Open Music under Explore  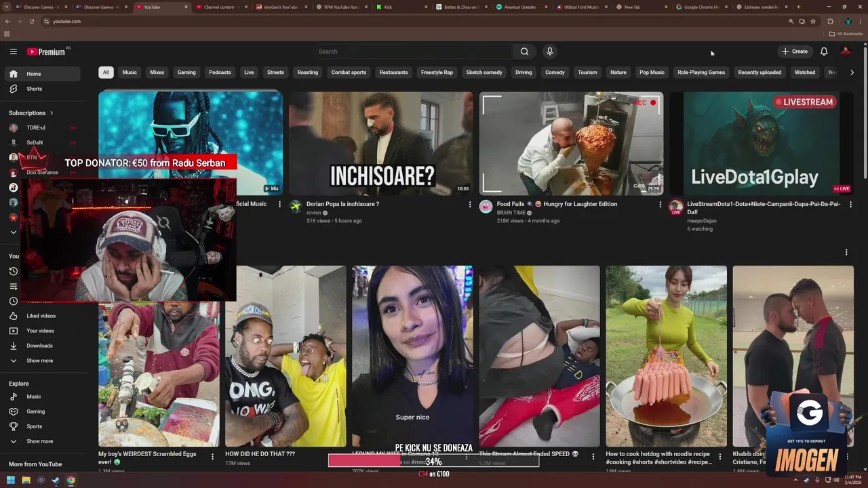pyautogui.click(x=44, y=396)
